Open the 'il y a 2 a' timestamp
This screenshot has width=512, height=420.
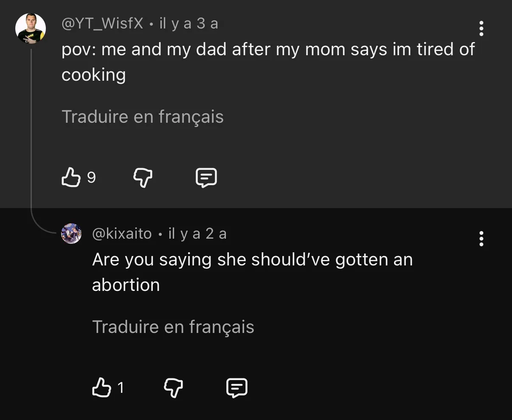click(197, 234)
